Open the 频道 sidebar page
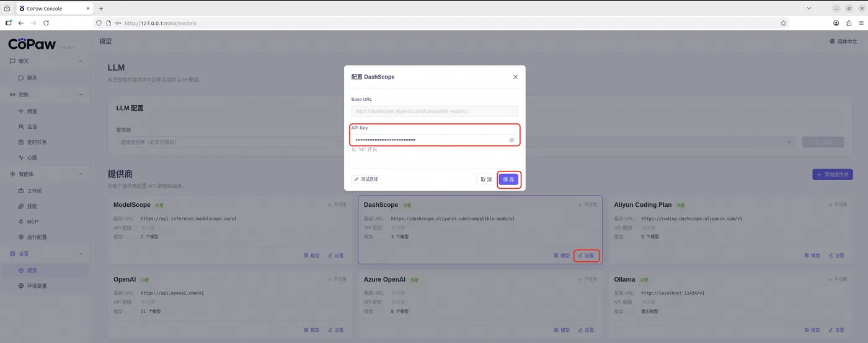 [32, 111]
